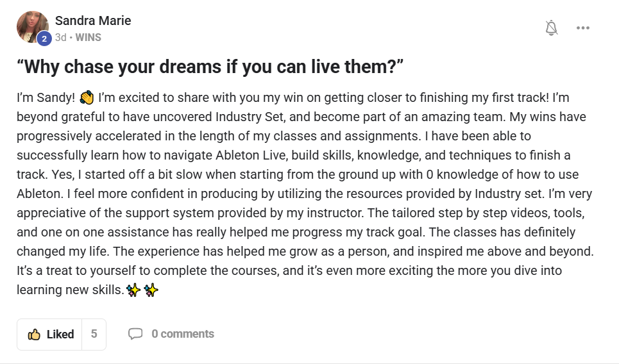Image resolution: width=619 pixels, height=364 pixels.
Task: Click the level 2 badge on avatar
Action: [44, 38]
